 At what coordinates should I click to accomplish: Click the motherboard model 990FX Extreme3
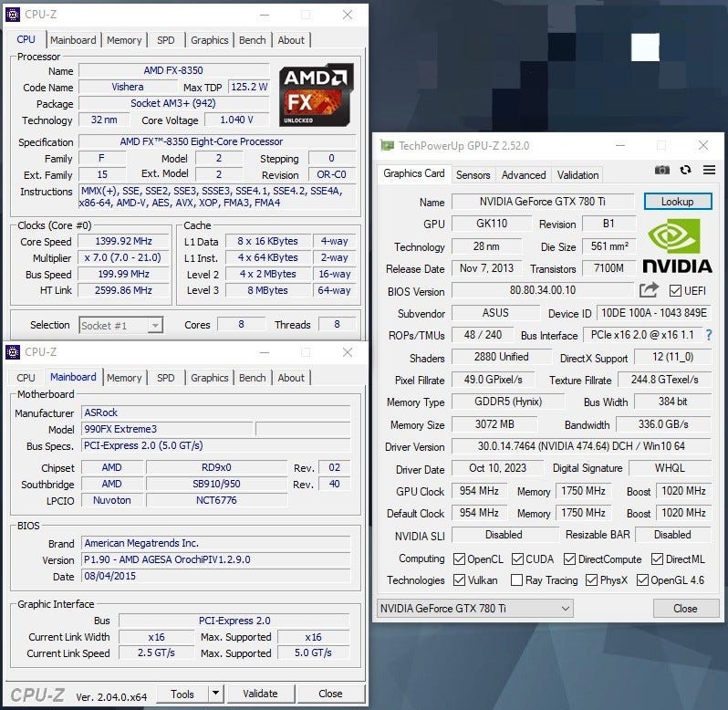pos(167,429)
